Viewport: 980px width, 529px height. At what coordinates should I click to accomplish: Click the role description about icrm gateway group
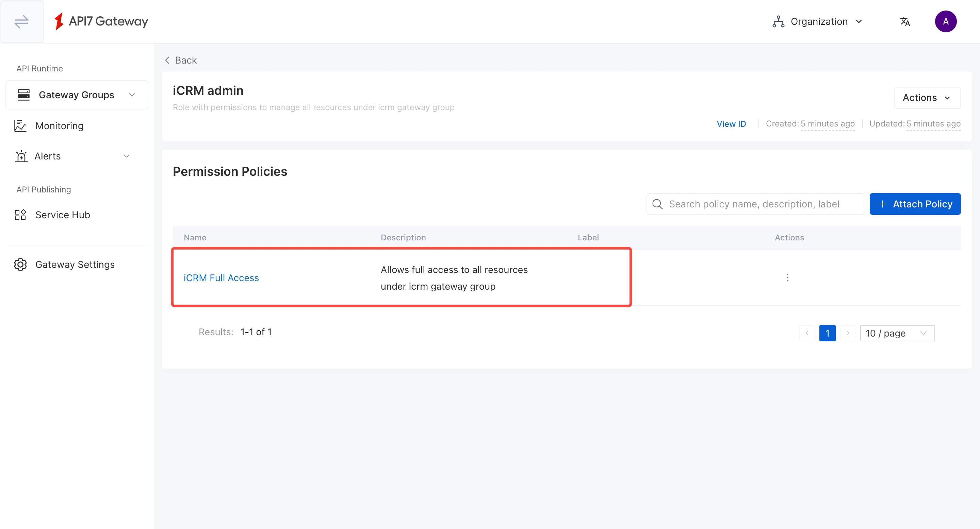coord(313,107)
